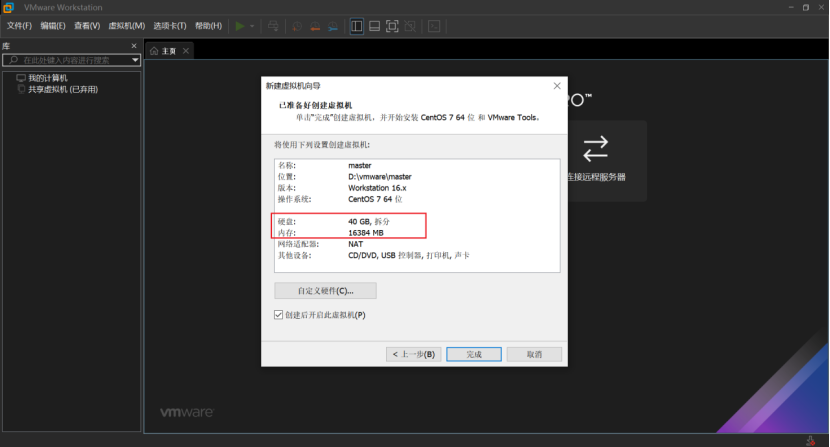Open the Snapshot Manager wrench icon
The image size is (830, 447).
(x=333, y=26)
